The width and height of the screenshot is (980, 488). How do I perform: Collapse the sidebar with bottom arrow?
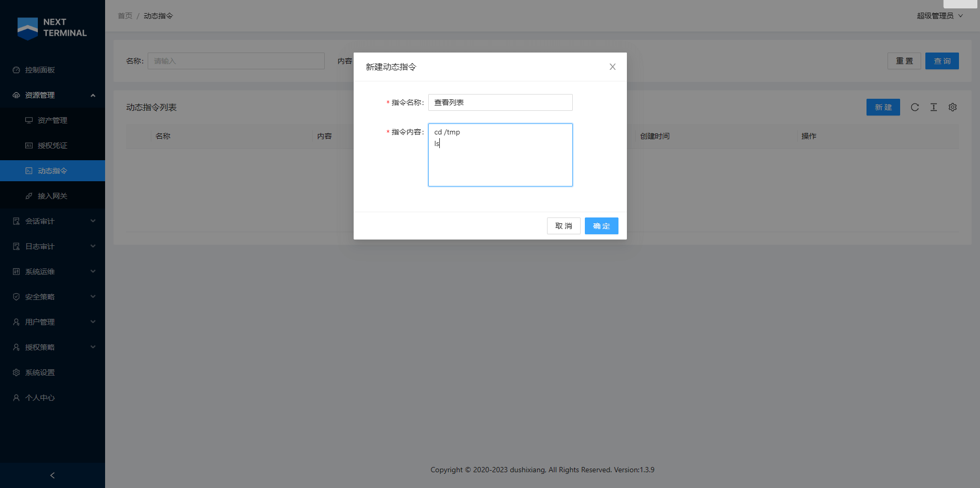(x=53, y=475)
